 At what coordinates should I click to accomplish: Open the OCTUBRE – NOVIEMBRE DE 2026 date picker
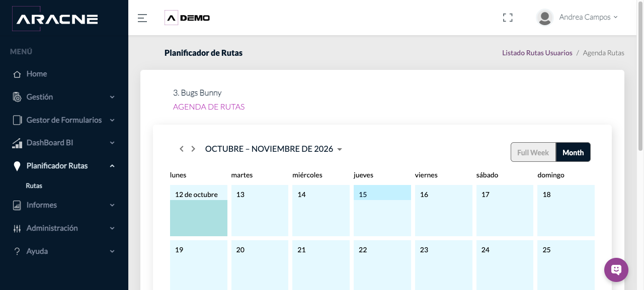274,149
